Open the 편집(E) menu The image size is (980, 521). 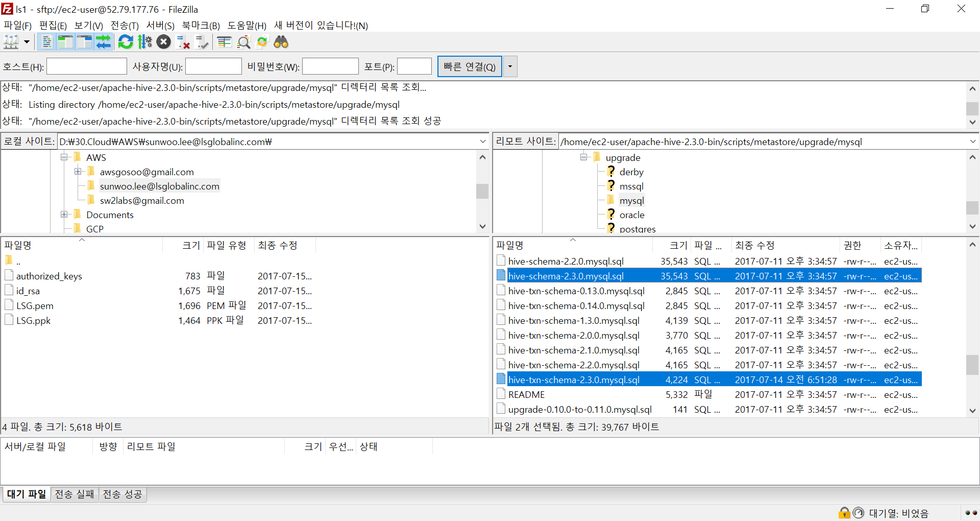click(53, 26)
